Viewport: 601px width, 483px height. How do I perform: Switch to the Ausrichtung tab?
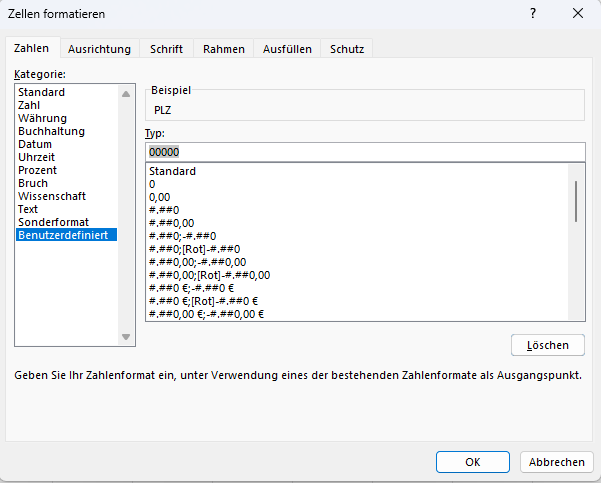pyautogui.click(x=99, y=49)
